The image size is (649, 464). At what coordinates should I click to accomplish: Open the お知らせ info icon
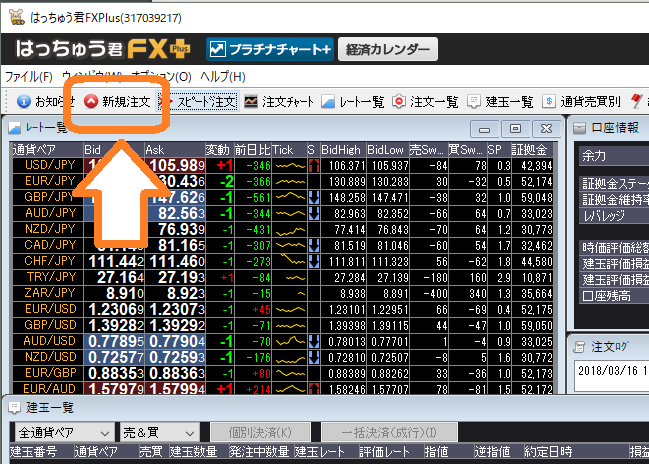coord(24,101)
